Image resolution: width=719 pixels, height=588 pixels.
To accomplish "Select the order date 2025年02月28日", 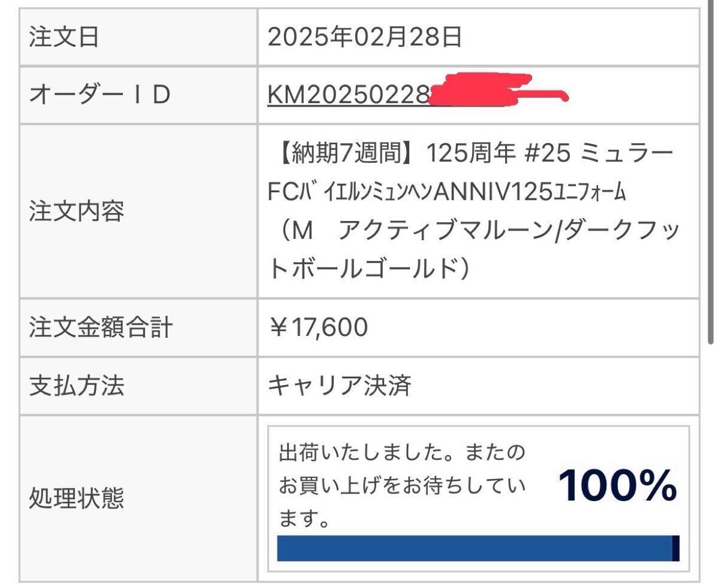I will 364,38.
